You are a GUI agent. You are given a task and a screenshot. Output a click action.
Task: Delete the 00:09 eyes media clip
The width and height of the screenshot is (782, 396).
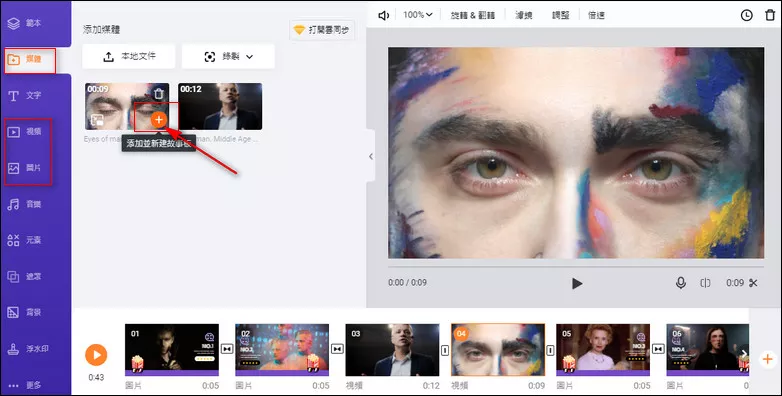click(x=159, y=94)
